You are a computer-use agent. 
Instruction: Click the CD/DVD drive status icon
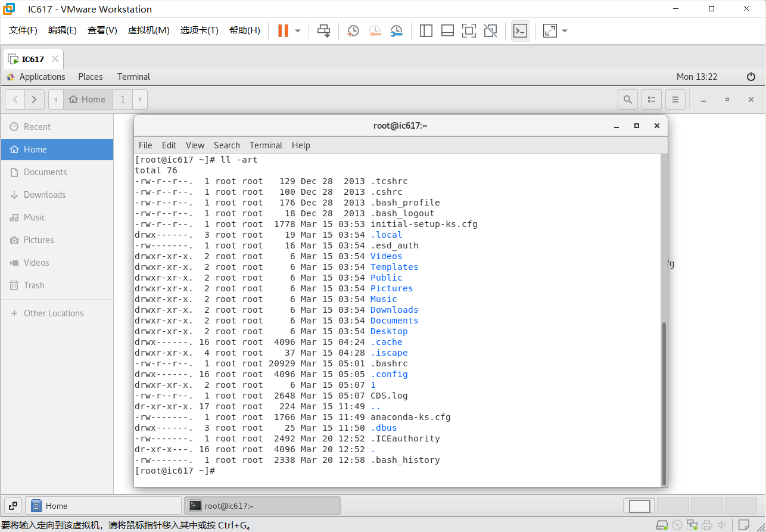[x=677, y=525]
